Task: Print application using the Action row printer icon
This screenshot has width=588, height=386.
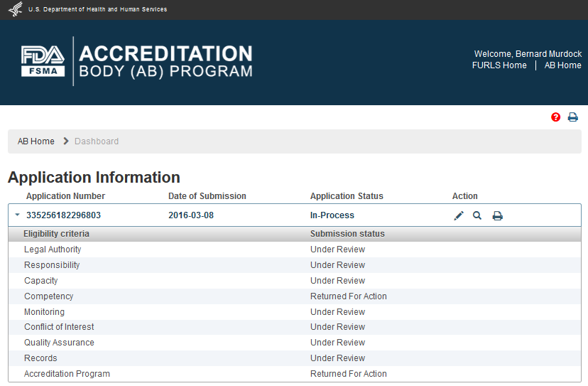Action: [x=497, y=215]
